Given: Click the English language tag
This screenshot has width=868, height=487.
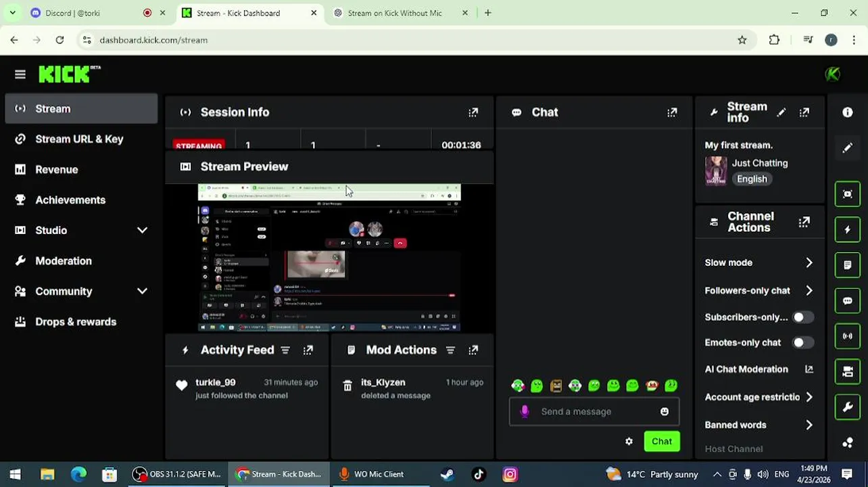Looking at the screenshot, I should 752,179.
